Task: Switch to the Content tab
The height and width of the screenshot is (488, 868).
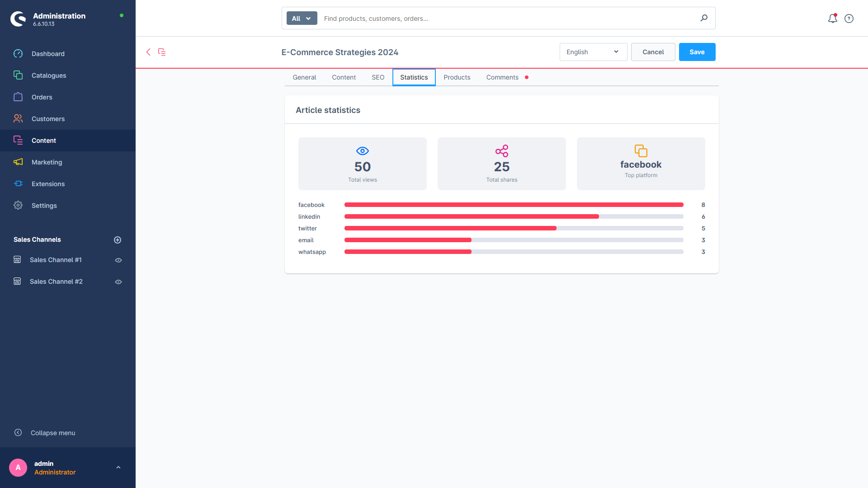Action: (344, 77)
